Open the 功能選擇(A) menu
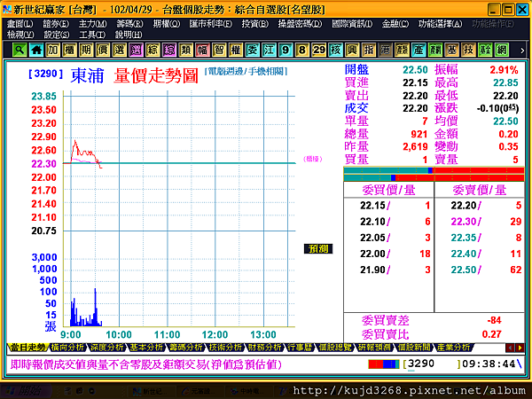532x399 pixels. tap(440, 24)
